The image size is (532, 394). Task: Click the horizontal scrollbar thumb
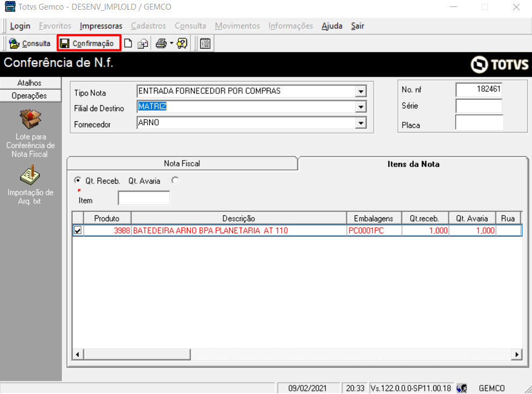click(x=137, y=354)
